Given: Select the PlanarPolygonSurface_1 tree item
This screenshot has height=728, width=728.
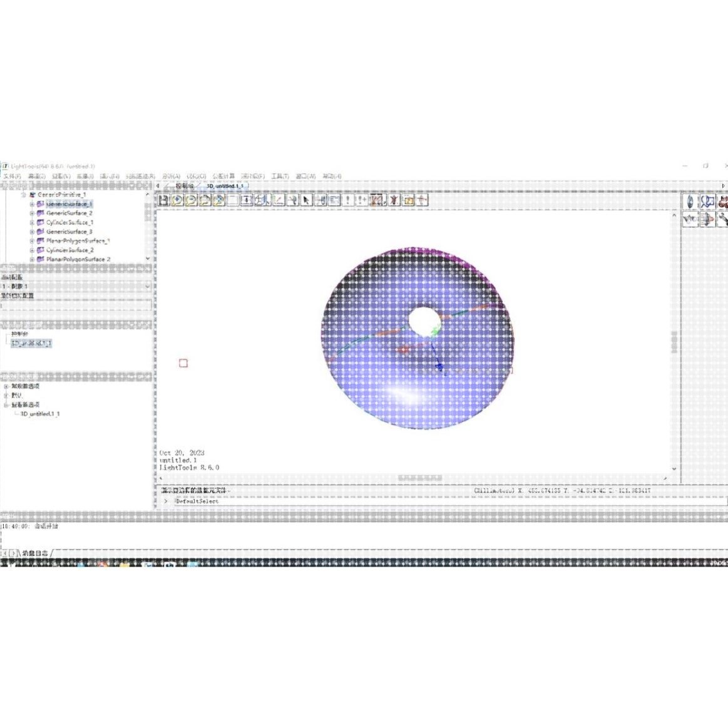Looking at the screenshot, I should [x=78, y=241].
